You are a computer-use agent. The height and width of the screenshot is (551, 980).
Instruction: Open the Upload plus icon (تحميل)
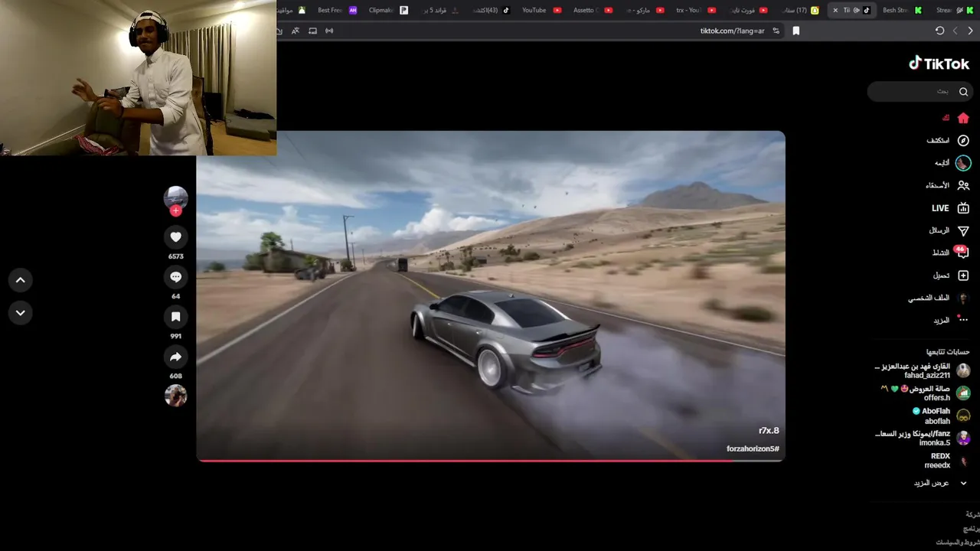963,275
